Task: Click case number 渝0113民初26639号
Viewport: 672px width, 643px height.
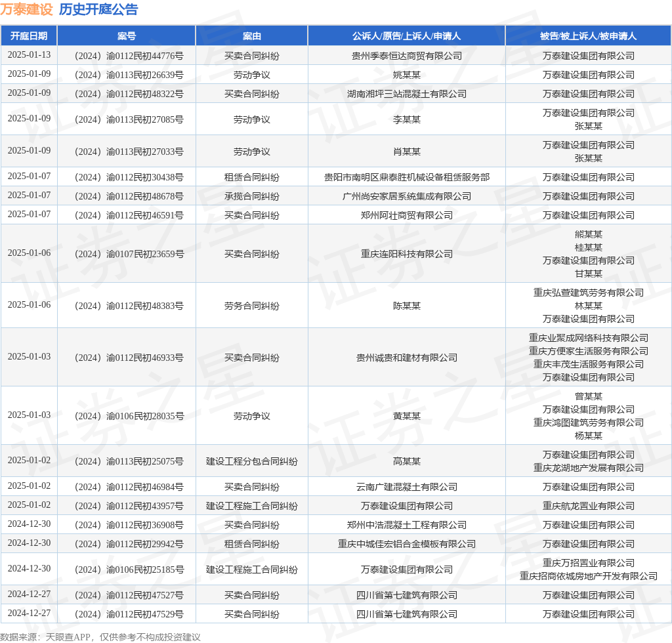Action: 129,75
